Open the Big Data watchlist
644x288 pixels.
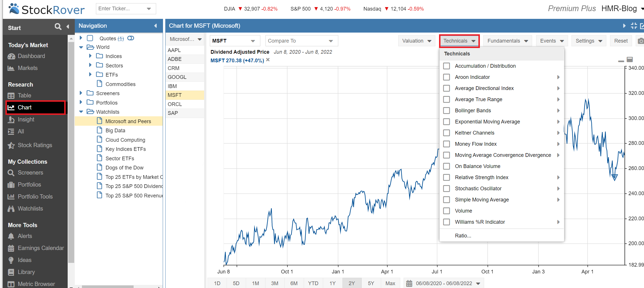click(x=115, y=131)
